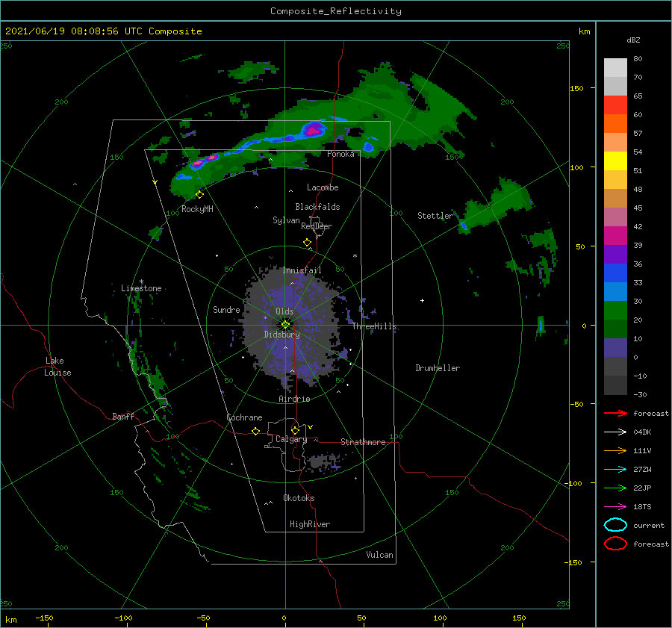This screenshot has width=672, height=628.
Task: Select the white 04DK arrow legend icon
Action: pyautogui.click(x=615, y=432)
